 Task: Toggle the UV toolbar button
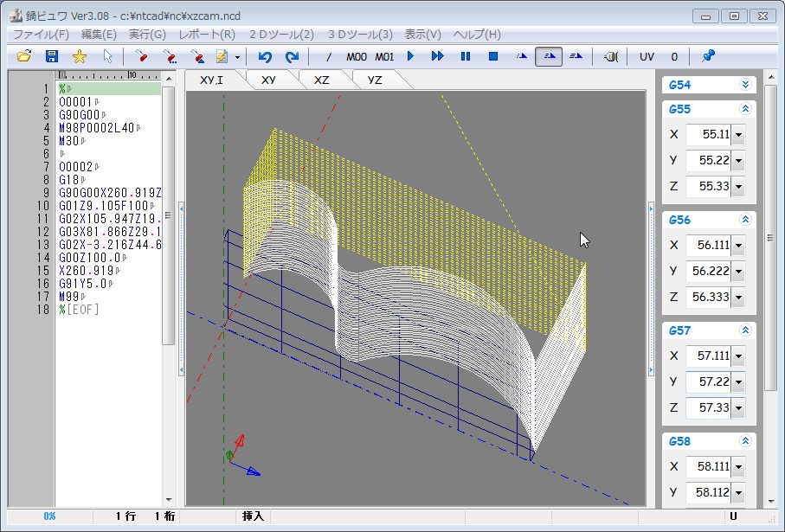[647, 56]
